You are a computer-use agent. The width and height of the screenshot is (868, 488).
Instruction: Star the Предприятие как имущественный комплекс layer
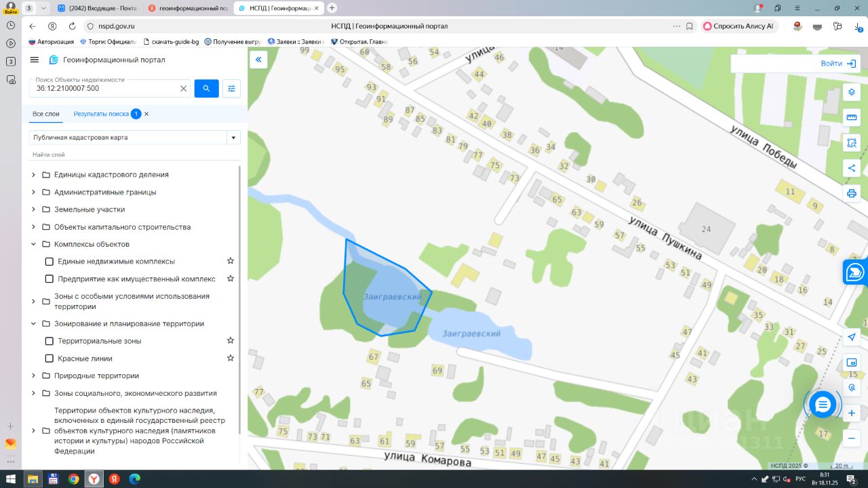pos(231,279)
